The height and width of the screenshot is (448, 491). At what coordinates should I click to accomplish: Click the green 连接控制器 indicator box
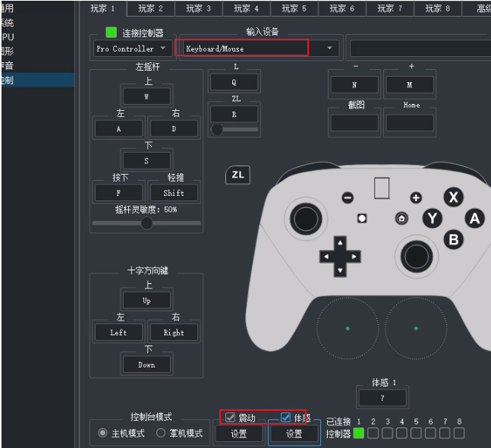(x=112, y=33)
